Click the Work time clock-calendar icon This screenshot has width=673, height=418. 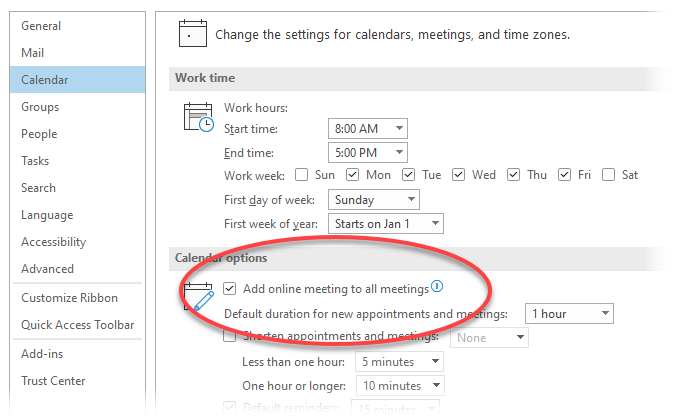coord(198,117)
